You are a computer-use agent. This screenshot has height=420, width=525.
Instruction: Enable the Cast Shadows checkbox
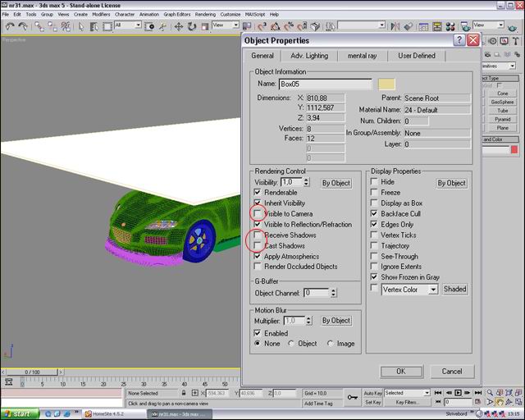258,245
